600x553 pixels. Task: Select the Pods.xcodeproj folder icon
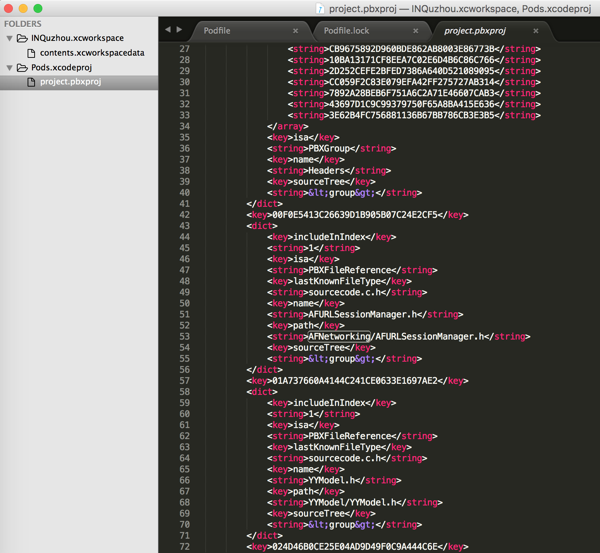click(x=22, y=67)
